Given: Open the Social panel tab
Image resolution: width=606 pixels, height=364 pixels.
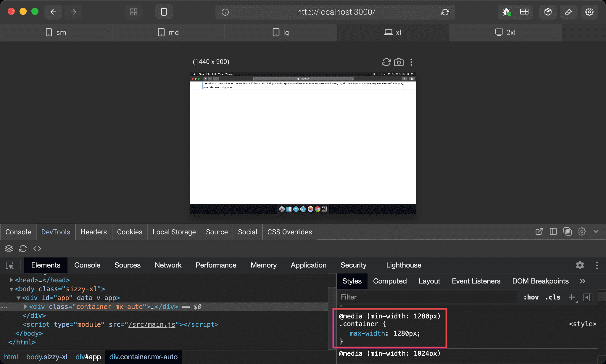Looking at the screenshot, I should click(247, 232).
